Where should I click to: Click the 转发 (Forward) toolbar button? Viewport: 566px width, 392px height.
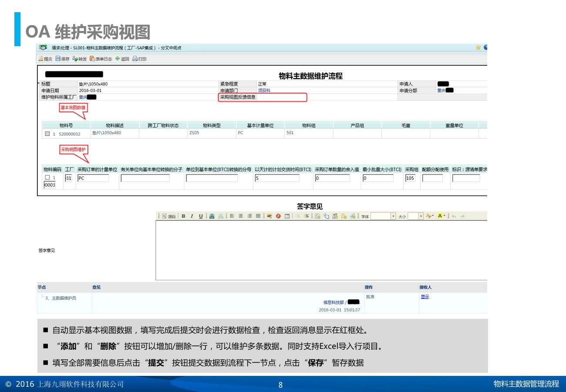pyautogui.click(x=75, y=59)
